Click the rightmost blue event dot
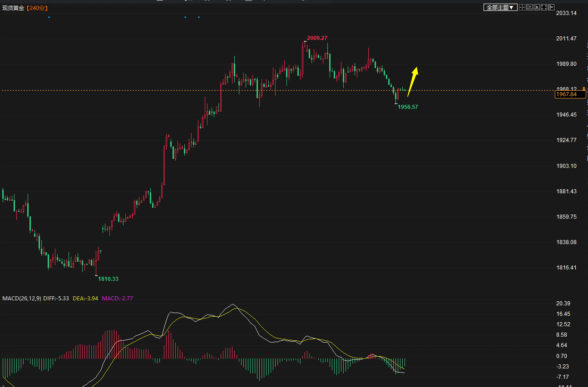The width and height of the screenshot is (588, 387). coord(199,17)
